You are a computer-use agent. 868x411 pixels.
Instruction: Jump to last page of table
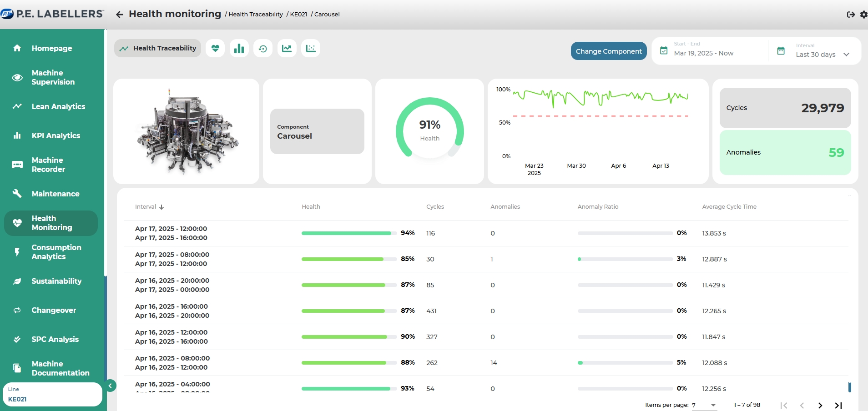tap(838, 405)
